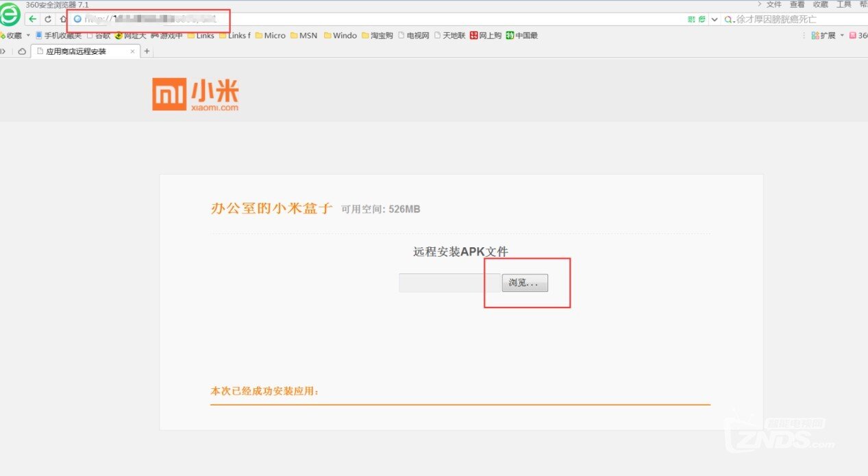Click the cloud icon beside the tabs
Screen dimensions: 868x476
tap(22, 51)
